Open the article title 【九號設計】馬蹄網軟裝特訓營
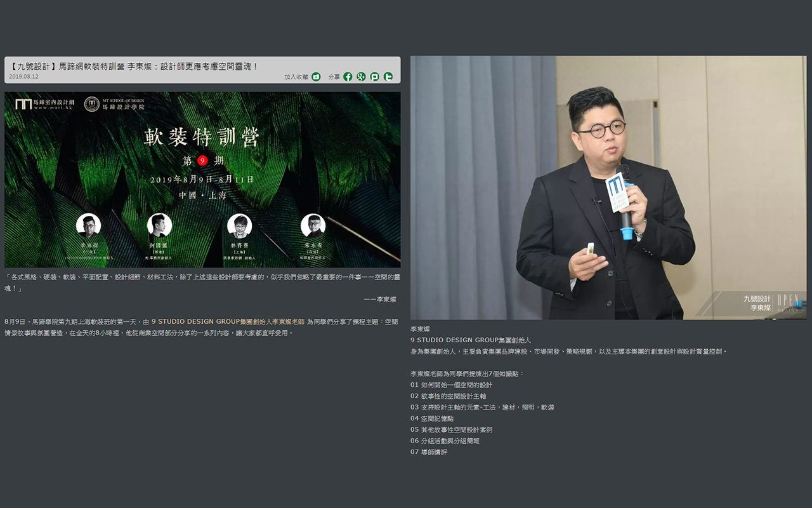812x508 pixels. 134,66
